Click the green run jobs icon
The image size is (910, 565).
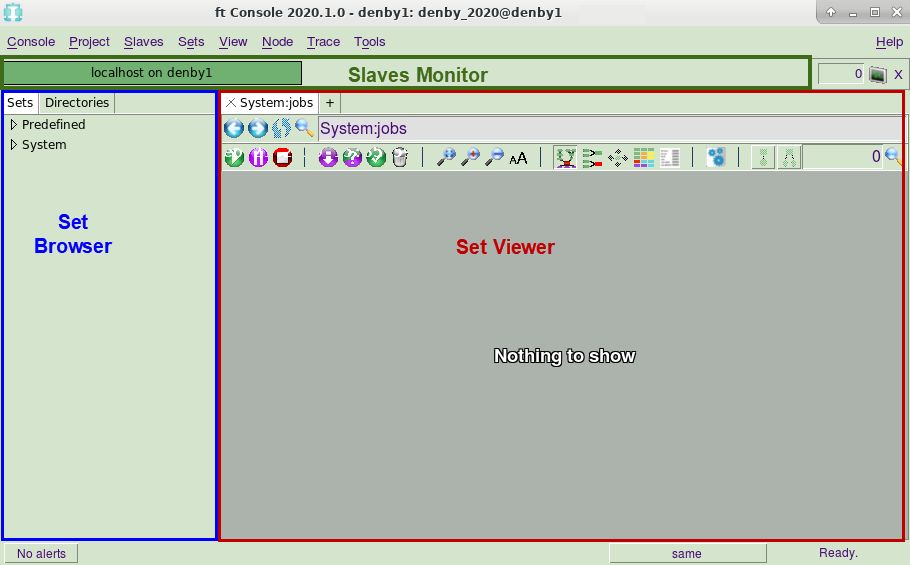coord(234,157)
